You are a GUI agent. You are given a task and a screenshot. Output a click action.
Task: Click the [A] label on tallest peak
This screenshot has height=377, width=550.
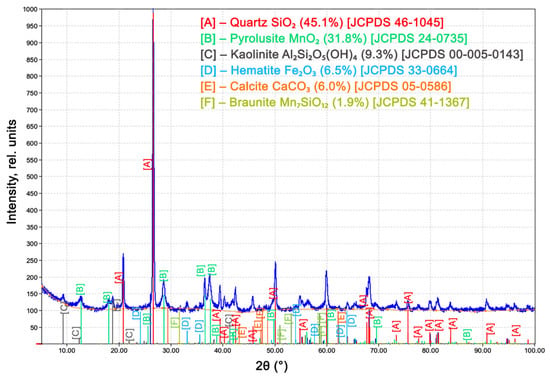[x=147, y=164]
